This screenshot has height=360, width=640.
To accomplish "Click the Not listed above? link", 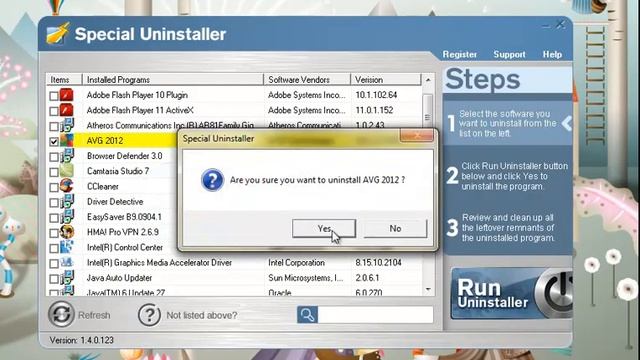I will 202,315.
